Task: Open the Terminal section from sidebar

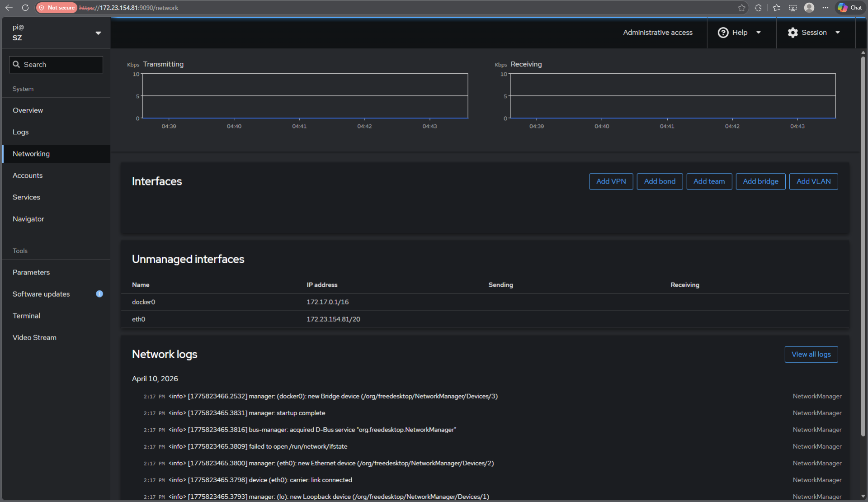Action: click(26, 316)
